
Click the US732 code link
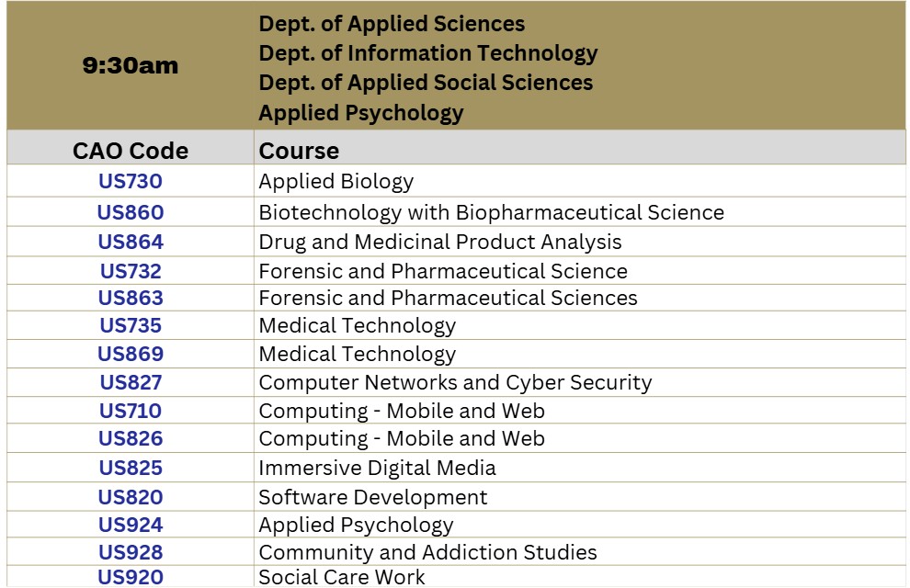(x=131, y=272)
